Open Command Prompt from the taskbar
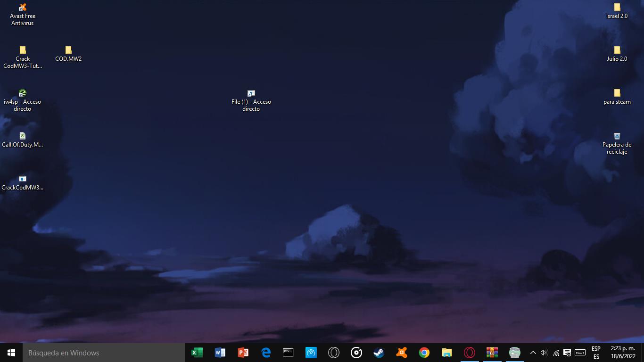The width and height of the screenshot is (644, 362). 288,353
